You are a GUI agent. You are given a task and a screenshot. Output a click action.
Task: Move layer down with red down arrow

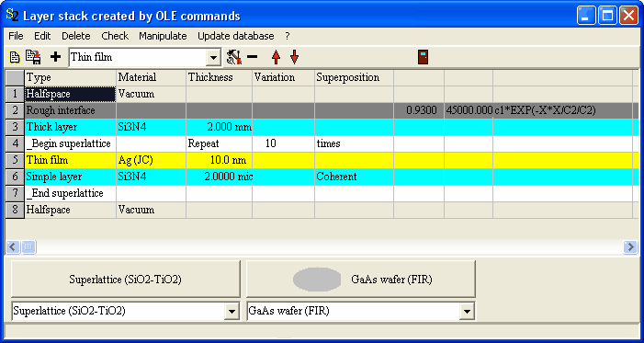pos(294,57)
